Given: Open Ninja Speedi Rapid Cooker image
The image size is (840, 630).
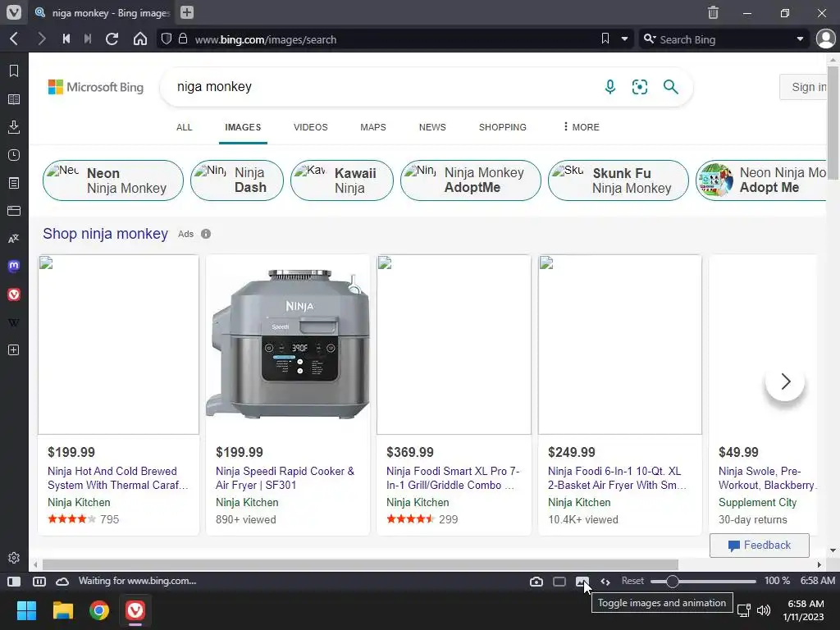Looking at the screenshot, I should pyautogui.click(x=288, y=345).
